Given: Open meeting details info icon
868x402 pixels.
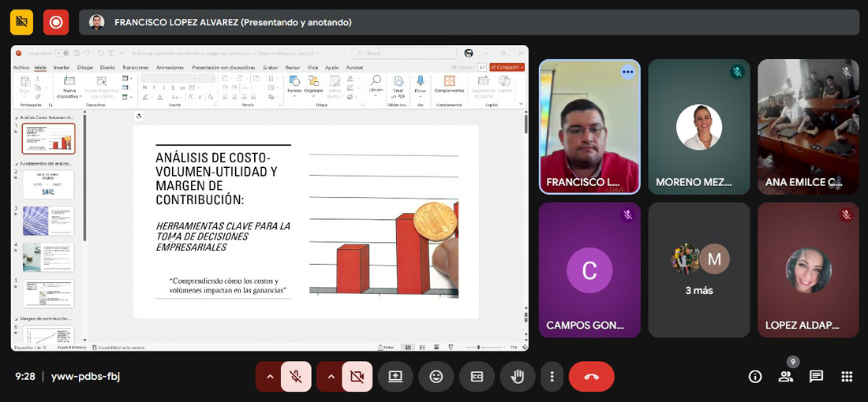Looking at the screenshot, I should point(755,377).
